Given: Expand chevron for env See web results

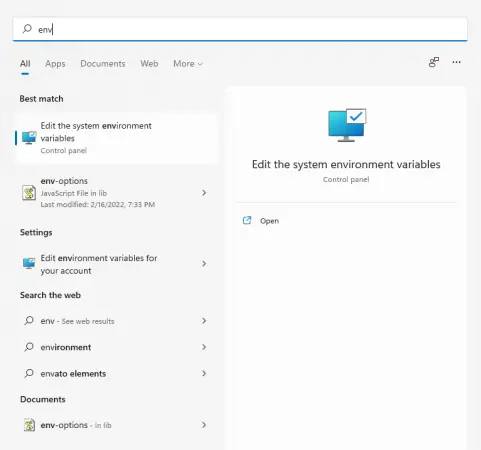Looking at the screenshot, I should pos(204,321).
